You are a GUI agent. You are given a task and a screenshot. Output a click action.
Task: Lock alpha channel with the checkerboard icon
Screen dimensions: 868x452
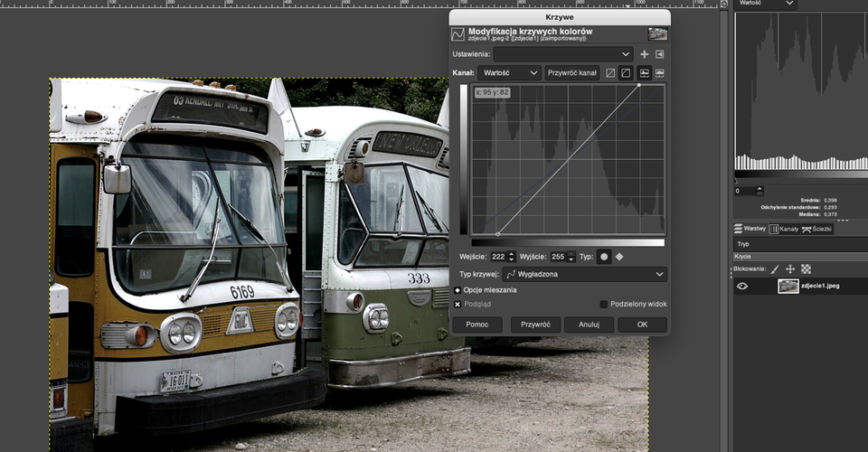[806, 268]
